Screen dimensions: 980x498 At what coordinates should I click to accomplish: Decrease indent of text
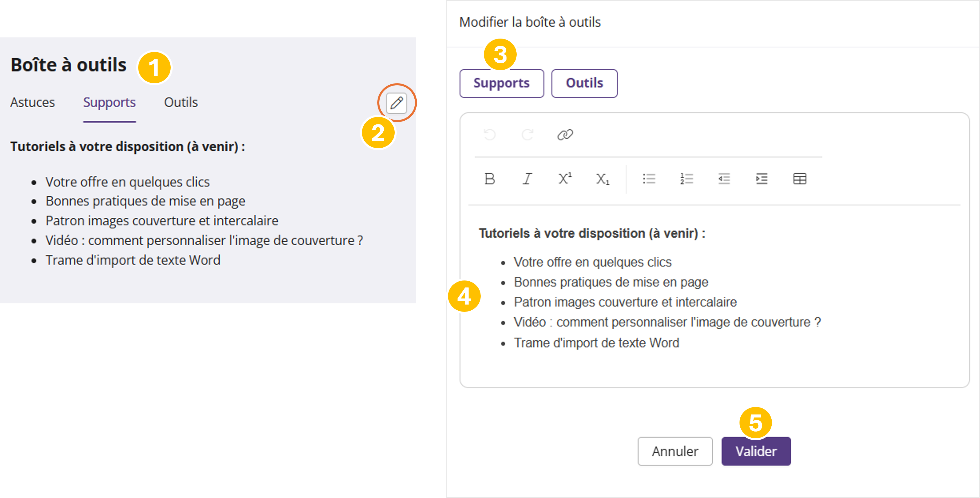724,179
